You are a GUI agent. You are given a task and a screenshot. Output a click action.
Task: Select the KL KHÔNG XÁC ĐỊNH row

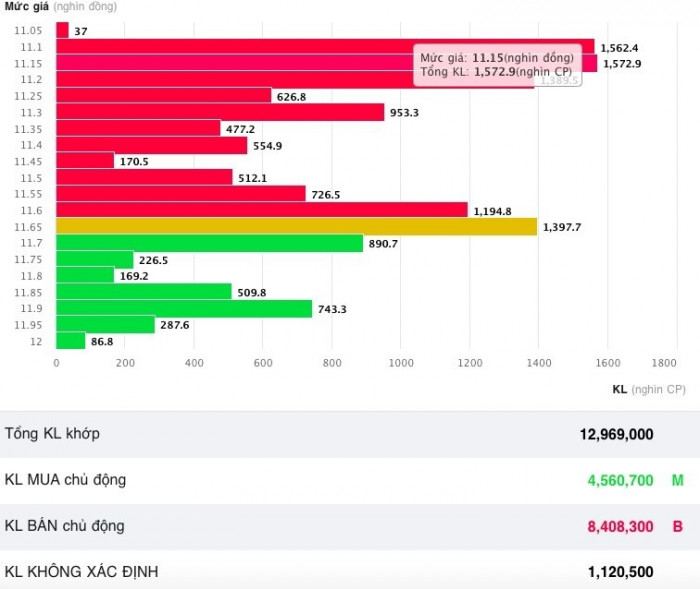click(x=350, y=572)
